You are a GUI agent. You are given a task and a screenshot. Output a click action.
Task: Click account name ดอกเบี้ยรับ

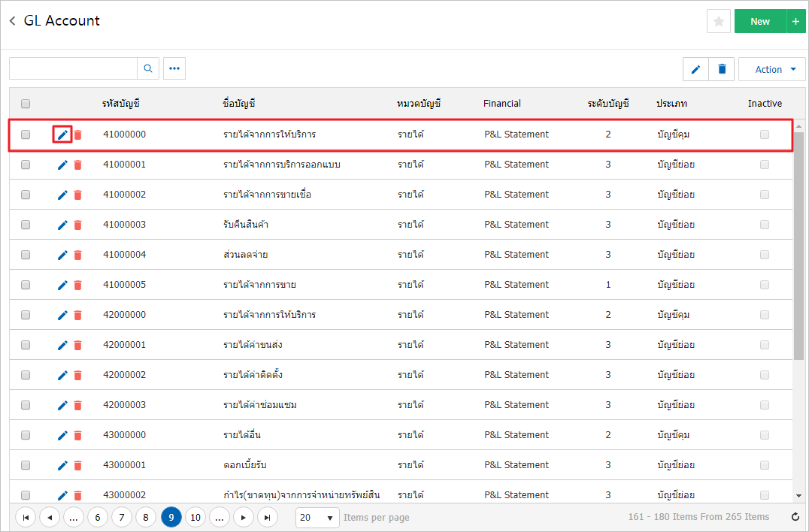click(x=244, y=465)
